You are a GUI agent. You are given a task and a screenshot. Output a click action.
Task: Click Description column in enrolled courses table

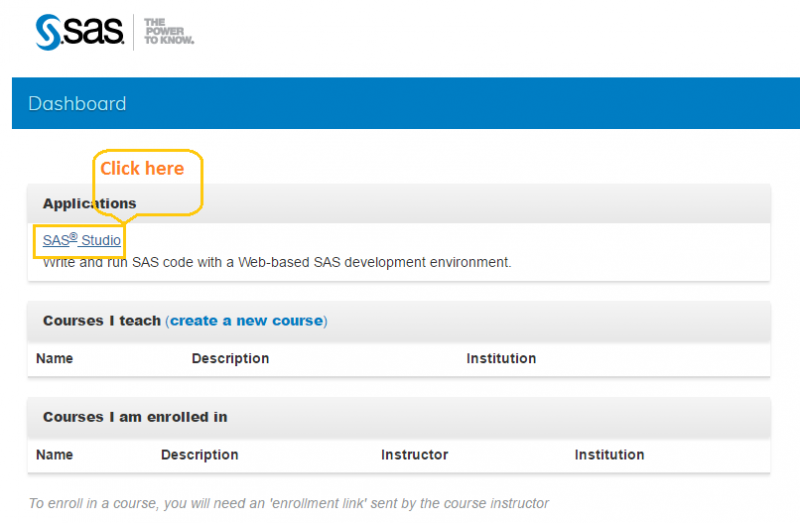(199, 455)
